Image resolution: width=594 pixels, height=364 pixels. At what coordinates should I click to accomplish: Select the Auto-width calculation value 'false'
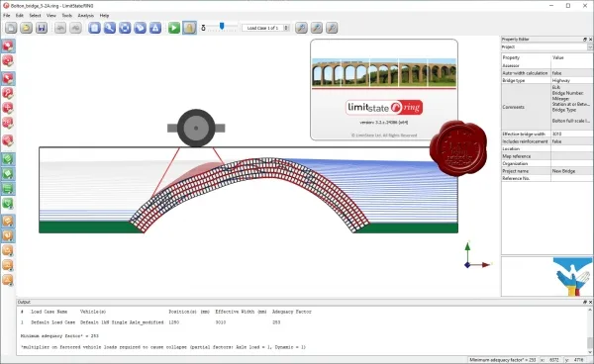coord(571,73)
